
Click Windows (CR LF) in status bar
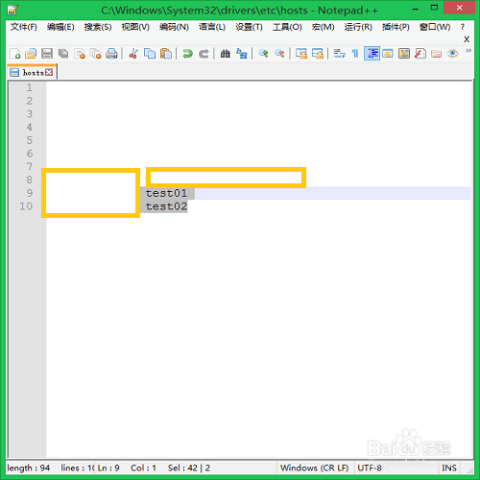click(314, 468)
